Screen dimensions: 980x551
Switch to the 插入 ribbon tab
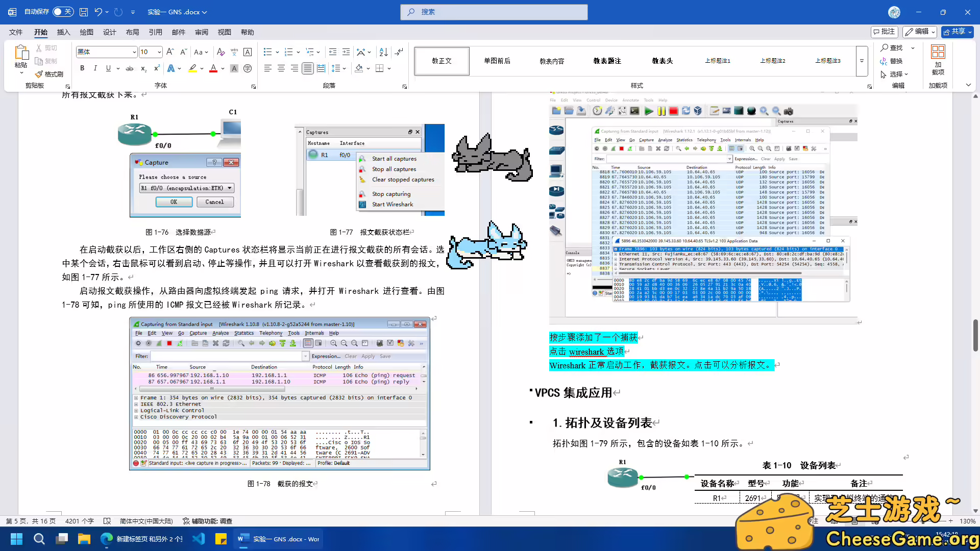pyautogui.click(x=63, y=32)
